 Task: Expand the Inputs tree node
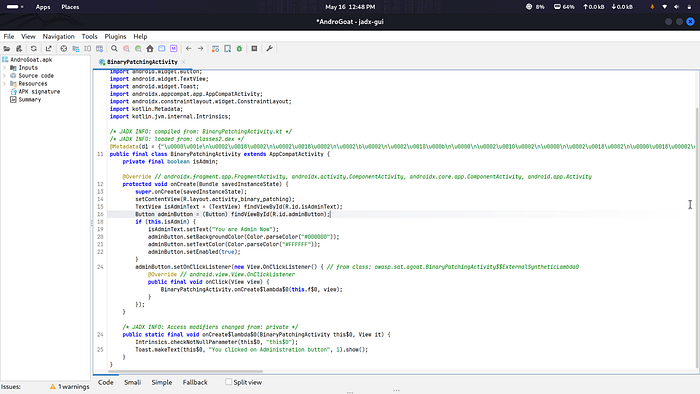[x=4, y=68]
